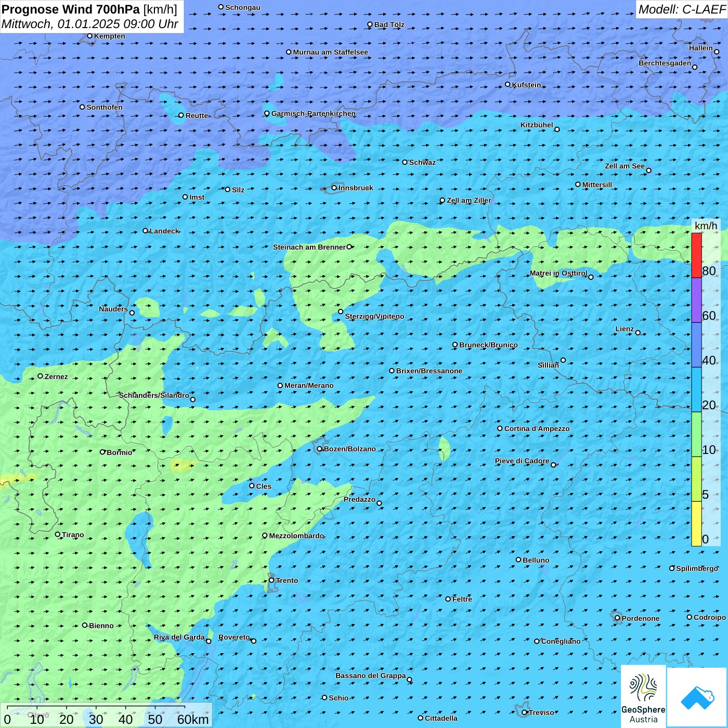Click the 'Murnau am Staffelsee' label

coord(330,52)
